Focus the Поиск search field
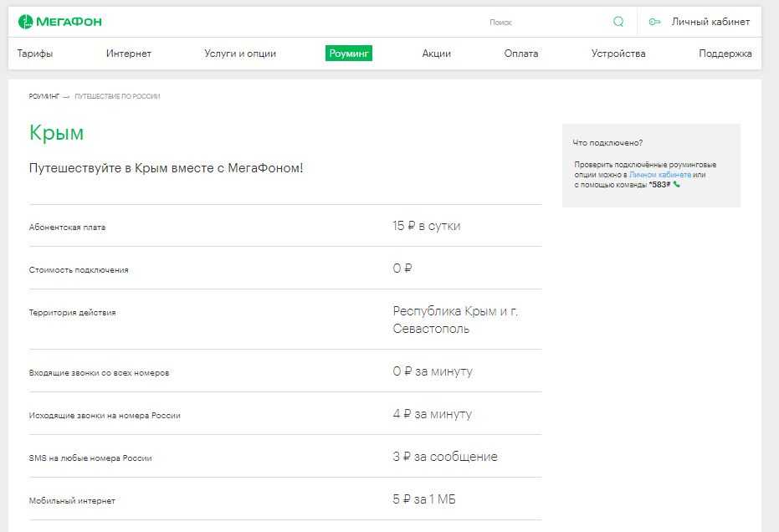This screenshot has height=532, width=779. [x=544, y=23]
